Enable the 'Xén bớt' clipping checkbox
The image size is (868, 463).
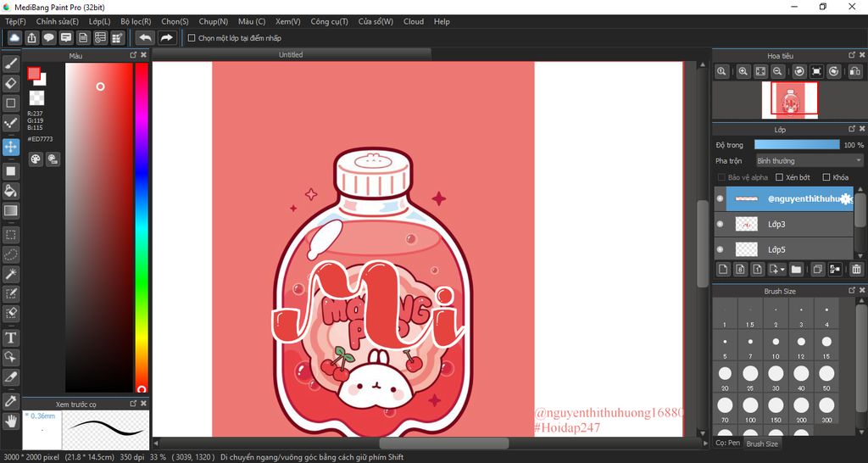coord(780,177)
